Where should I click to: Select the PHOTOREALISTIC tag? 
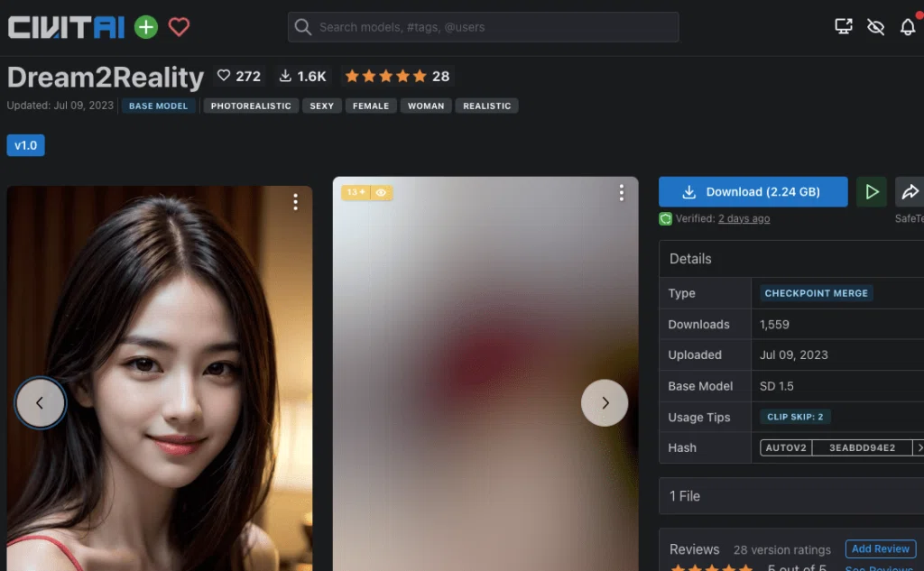click(251, 106)
